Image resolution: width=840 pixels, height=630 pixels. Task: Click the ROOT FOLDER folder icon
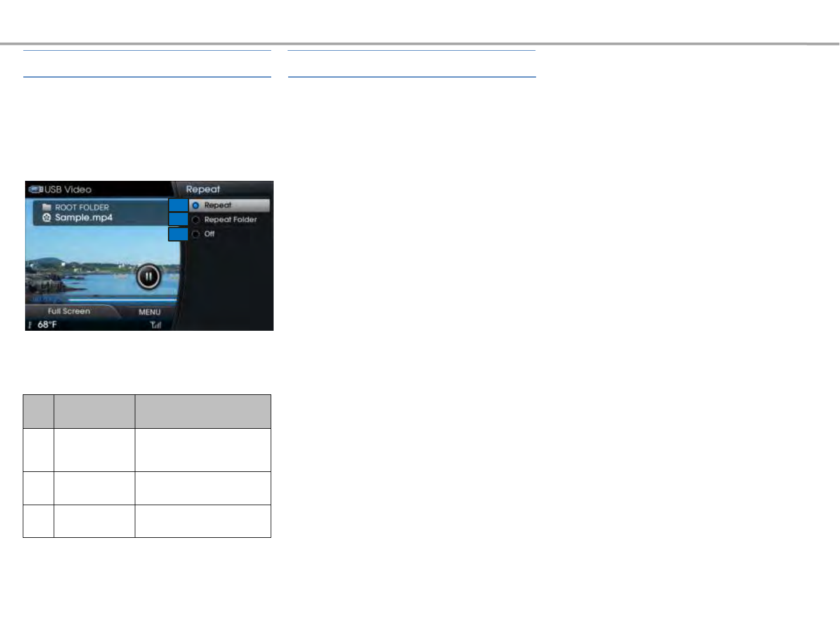point(47,207)
